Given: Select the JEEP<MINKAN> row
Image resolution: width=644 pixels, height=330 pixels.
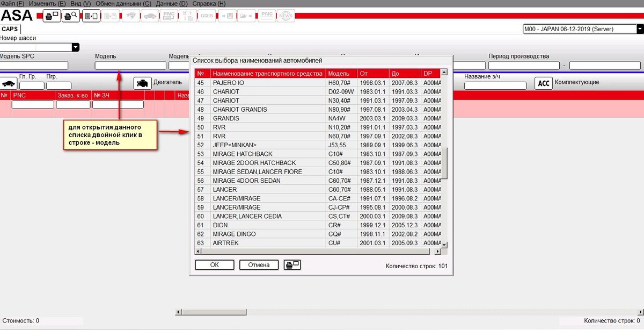Looking at the screenshot, I should [x=318, y=145].
